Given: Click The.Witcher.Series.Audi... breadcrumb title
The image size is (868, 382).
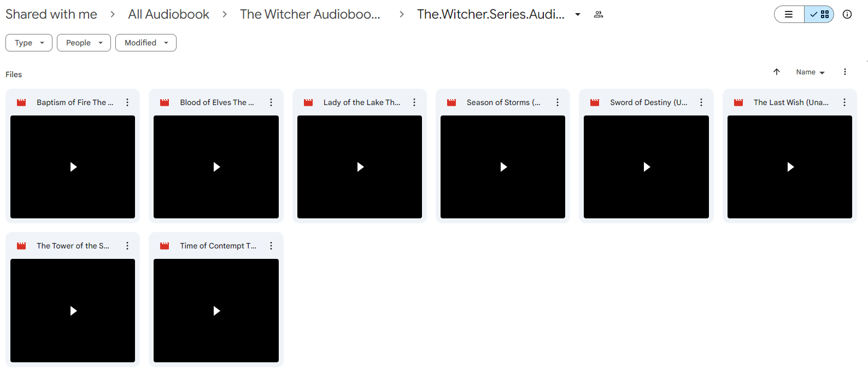Looking at the screenshot, I should (x=491, y=14).
